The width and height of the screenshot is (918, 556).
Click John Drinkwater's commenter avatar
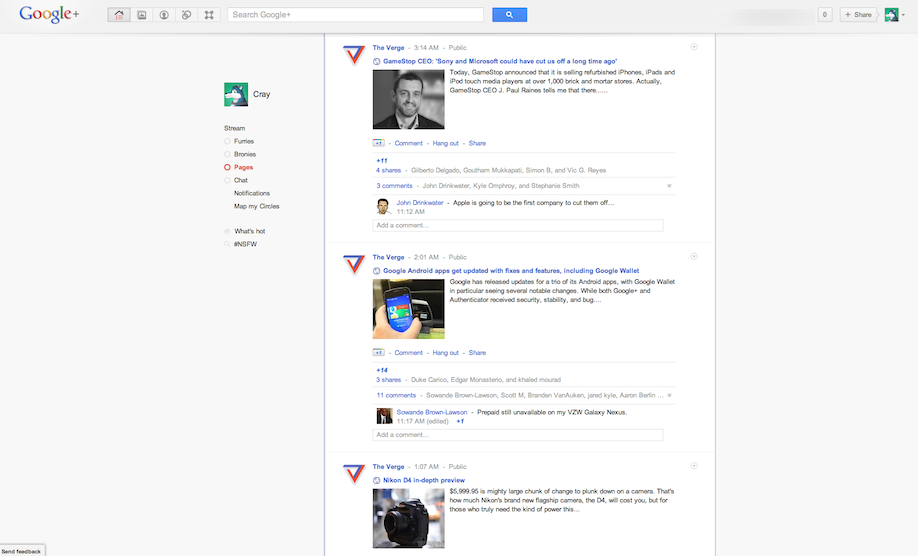pyautogui.click(x=383, y=207)
